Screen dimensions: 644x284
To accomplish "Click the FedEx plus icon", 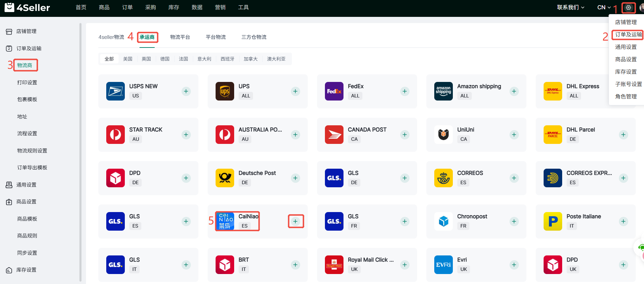I will pos(405,91).
